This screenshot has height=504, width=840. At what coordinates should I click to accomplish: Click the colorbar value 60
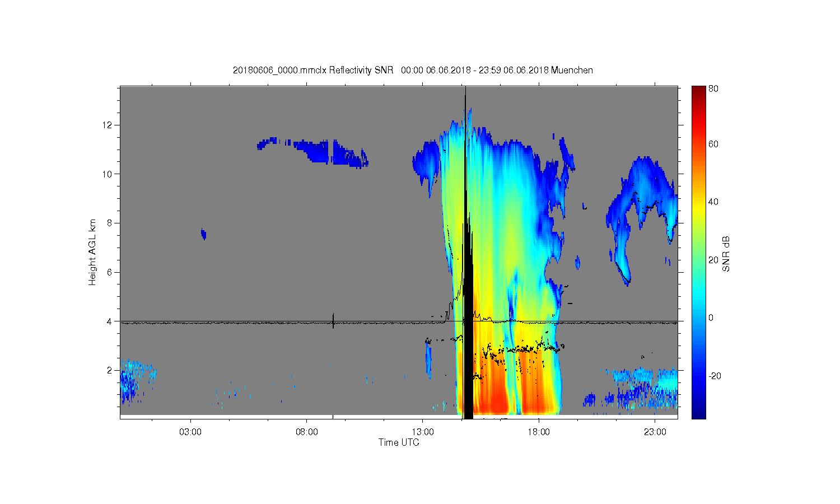(x=713, y=144)
